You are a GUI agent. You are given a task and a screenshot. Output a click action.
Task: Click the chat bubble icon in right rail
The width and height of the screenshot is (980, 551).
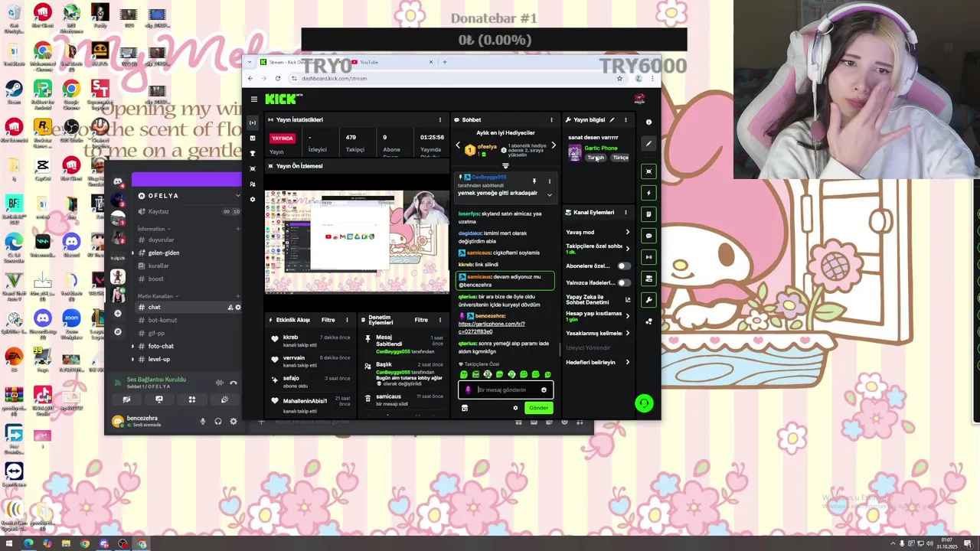click(648, 236)
